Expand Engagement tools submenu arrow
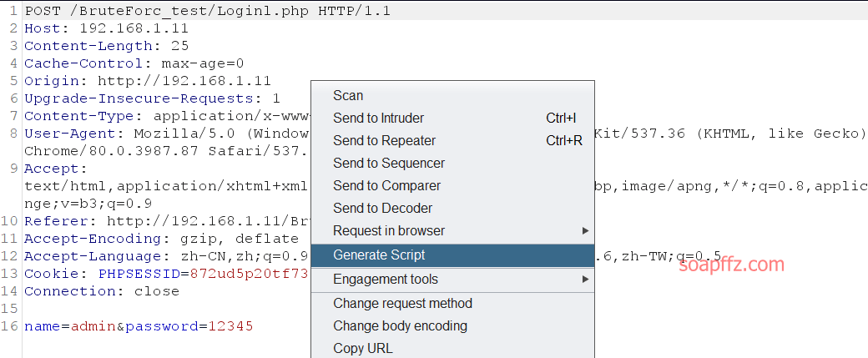This screenshot has width=868, height=358. tap(585, 280)
